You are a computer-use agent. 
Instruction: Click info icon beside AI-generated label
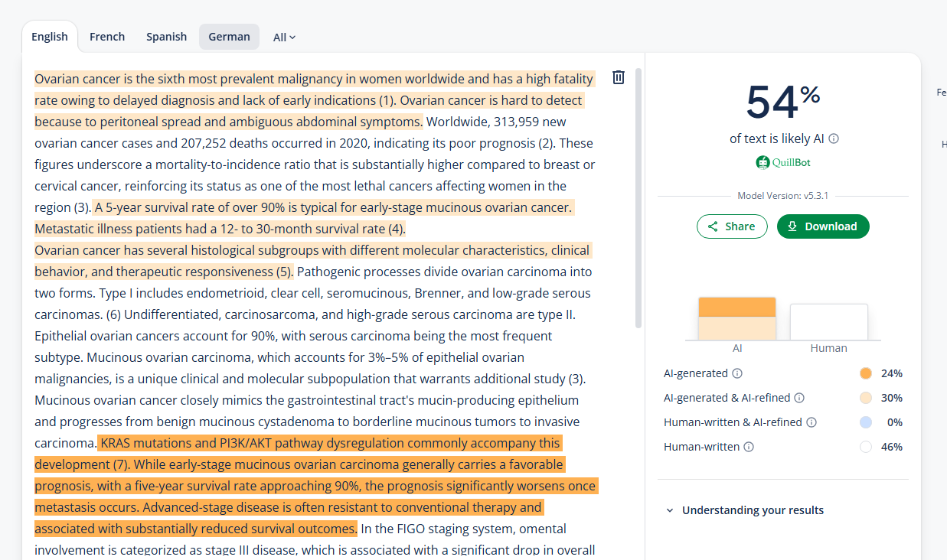tap(736, 373)
